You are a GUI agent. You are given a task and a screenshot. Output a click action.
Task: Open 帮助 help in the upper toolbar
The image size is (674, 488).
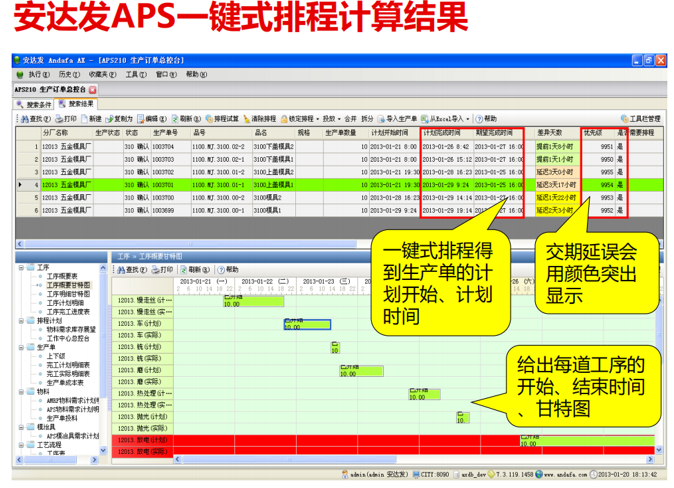(486, 119)
